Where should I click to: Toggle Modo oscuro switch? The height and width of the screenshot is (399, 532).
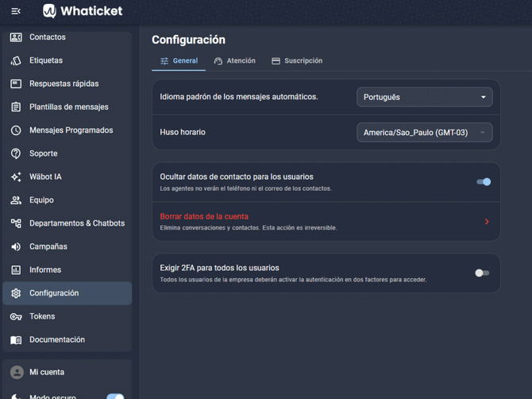[115, 397]
